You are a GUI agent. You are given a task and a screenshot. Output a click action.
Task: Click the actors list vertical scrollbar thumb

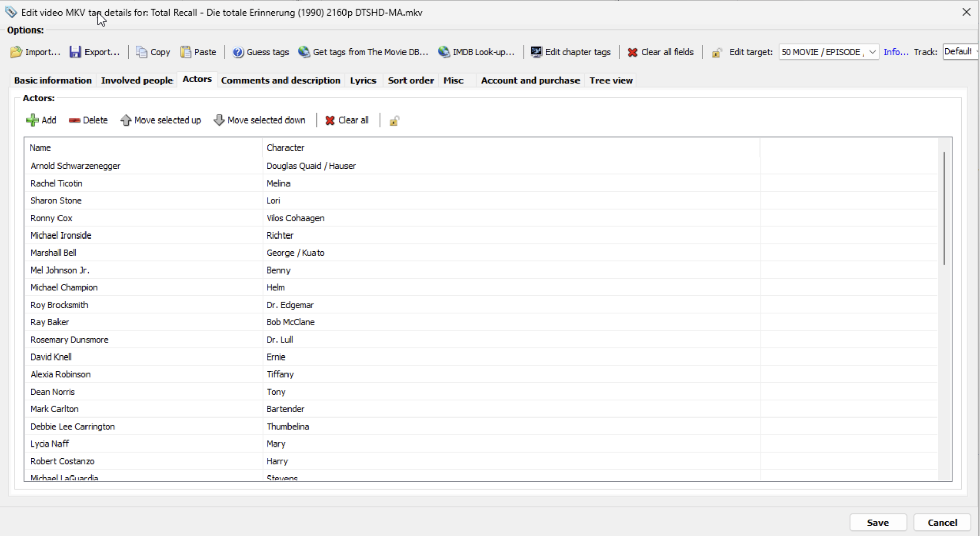pos(944,209)
